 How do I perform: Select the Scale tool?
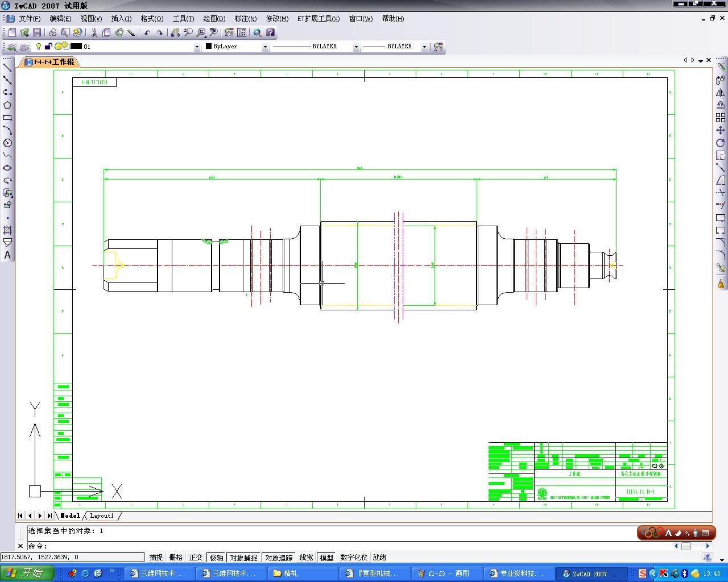pyautogui.click(x=721, y=155)
